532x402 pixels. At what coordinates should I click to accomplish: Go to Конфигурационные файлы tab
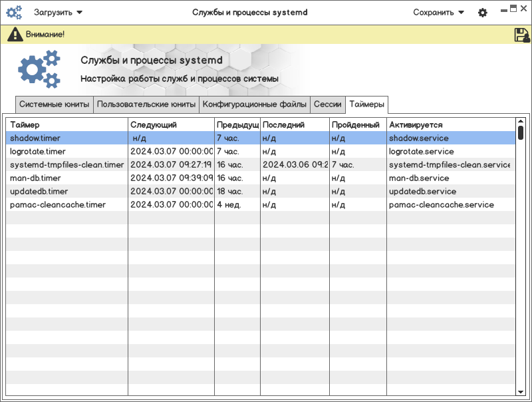pos(255,104)
